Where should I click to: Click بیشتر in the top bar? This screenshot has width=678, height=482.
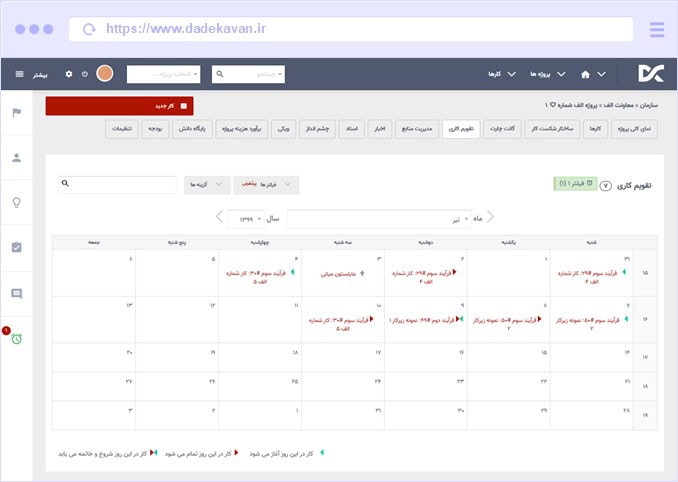point(40,75)
